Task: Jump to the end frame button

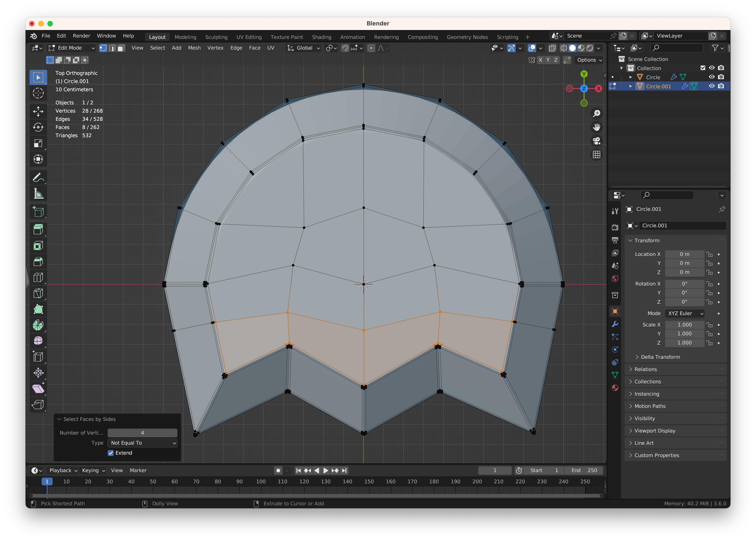Action: click(344, 470)
